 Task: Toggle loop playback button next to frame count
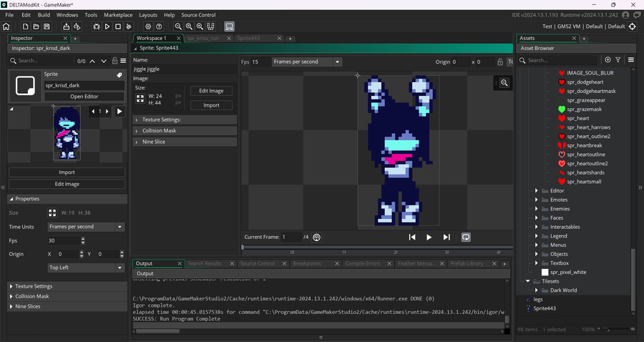coord(316,238)
